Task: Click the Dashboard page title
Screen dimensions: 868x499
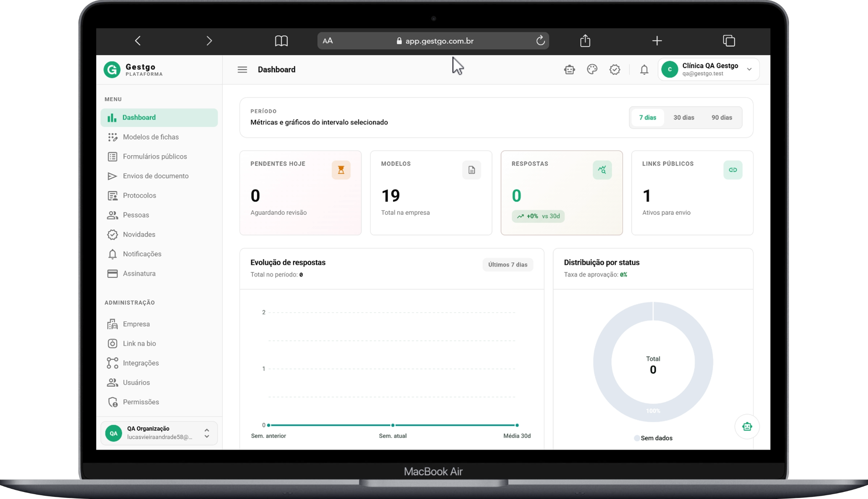Action: click(276, 70)
